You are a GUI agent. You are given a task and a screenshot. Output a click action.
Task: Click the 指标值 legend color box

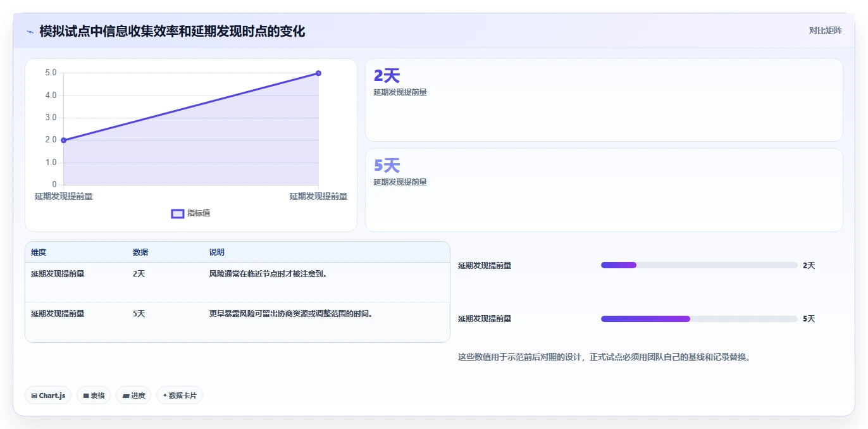coord(178,213)
